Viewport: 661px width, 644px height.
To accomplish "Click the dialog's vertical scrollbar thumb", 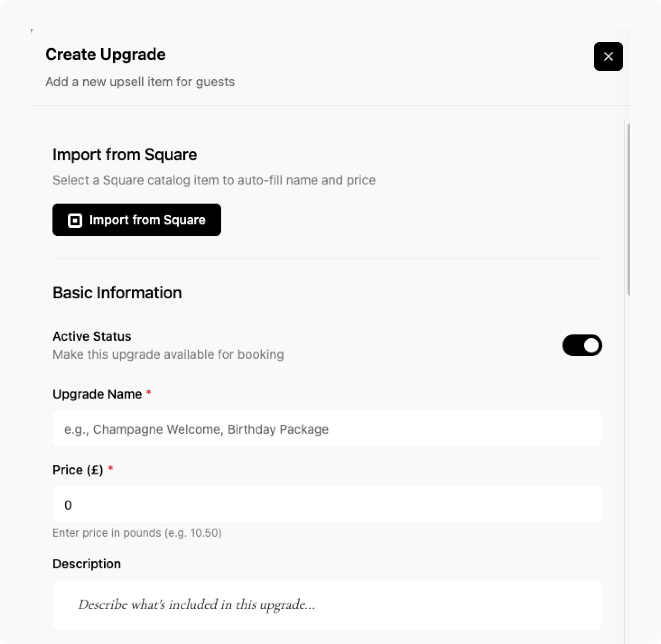I will pyautogui.click(x=628, y=209).
